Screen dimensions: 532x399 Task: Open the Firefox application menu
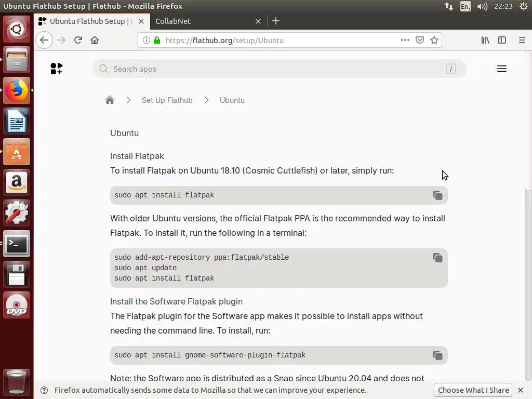522,40
